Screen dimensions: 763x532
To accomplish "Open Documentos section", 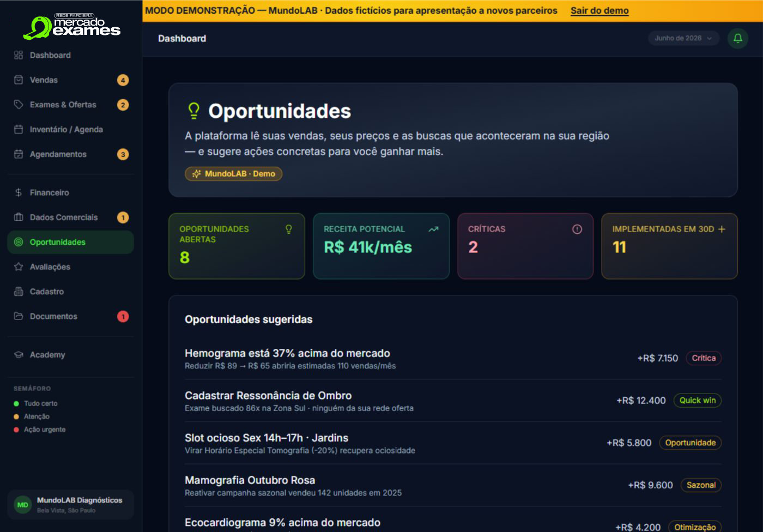I will coord(70,316).
